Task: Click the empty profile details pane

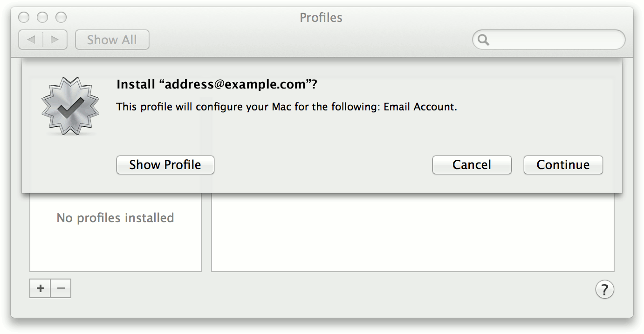Action: pyautogui.click(x=412, y=233)
